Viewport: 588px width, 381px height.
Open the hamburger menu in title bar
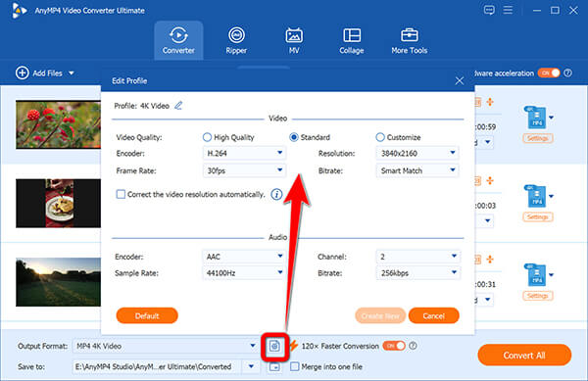point(508,10)
